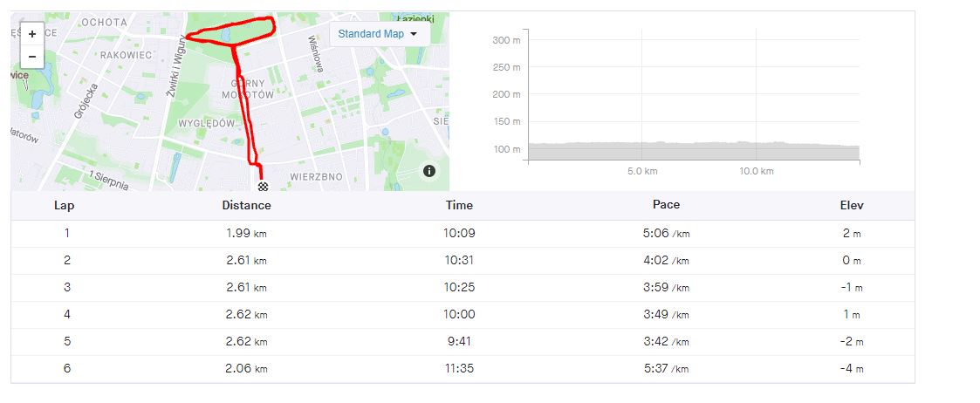Zoom out on the map
The width and height of the screenshot is (980, 403).
click(x=32, y=57)
